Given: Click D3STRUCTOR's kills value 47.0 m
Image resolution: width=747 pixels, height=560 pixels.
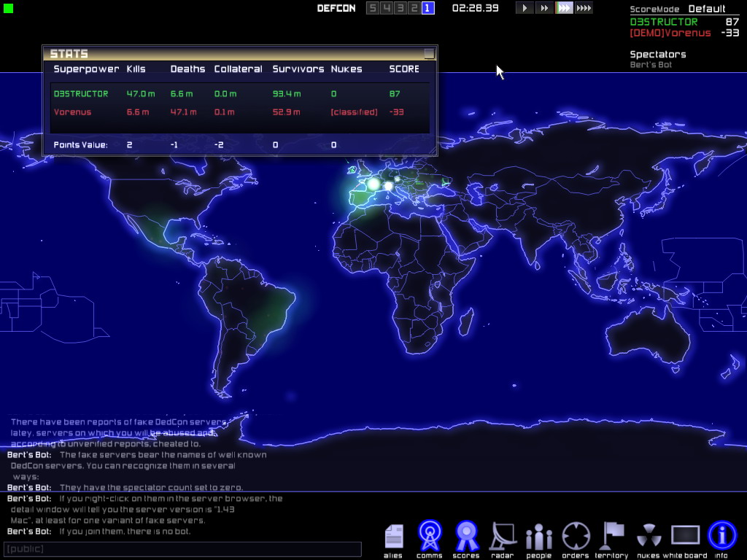Looking at the screenshot, I should pos(141,94).
